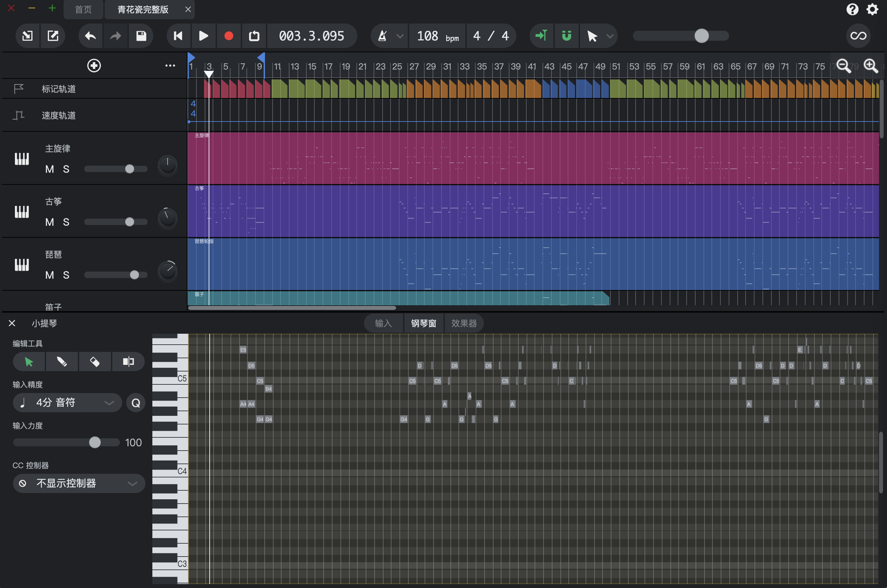
Task: Click the add track plus icon
Action: (x=94, y=66)
